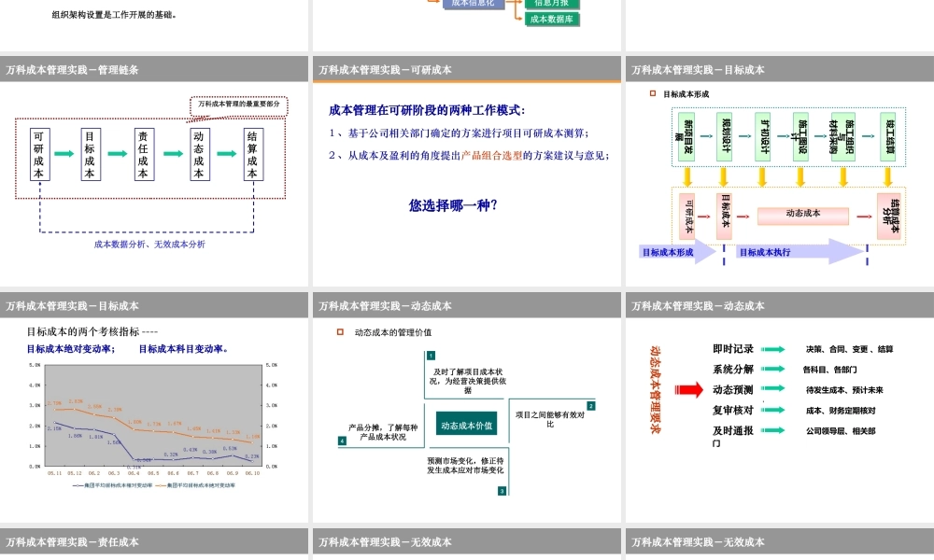Viewport: 934px width, 560px height.
Task: Click the 动态成本的管理价值 bullet
Action: pos(392,332)
